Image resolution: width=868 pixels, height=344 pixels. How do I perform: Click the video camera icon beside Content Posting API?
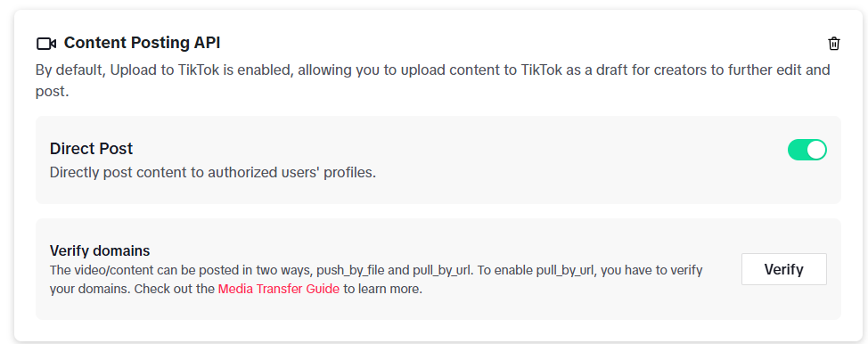click(x=46, y=43)
